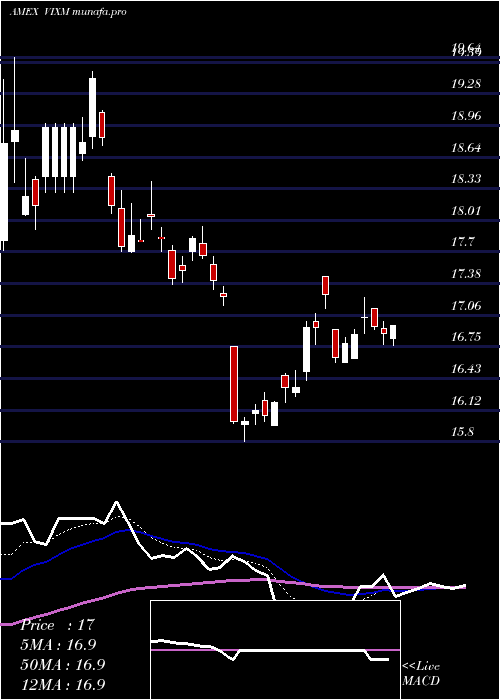Click the Price : 17 readout

click(58, 625)
